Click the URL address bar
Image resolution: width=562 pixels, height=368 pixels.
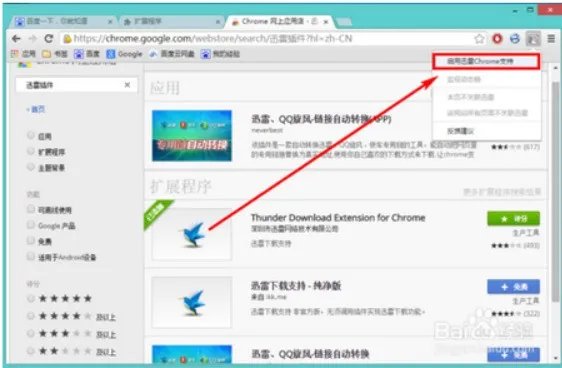point(272,39)
